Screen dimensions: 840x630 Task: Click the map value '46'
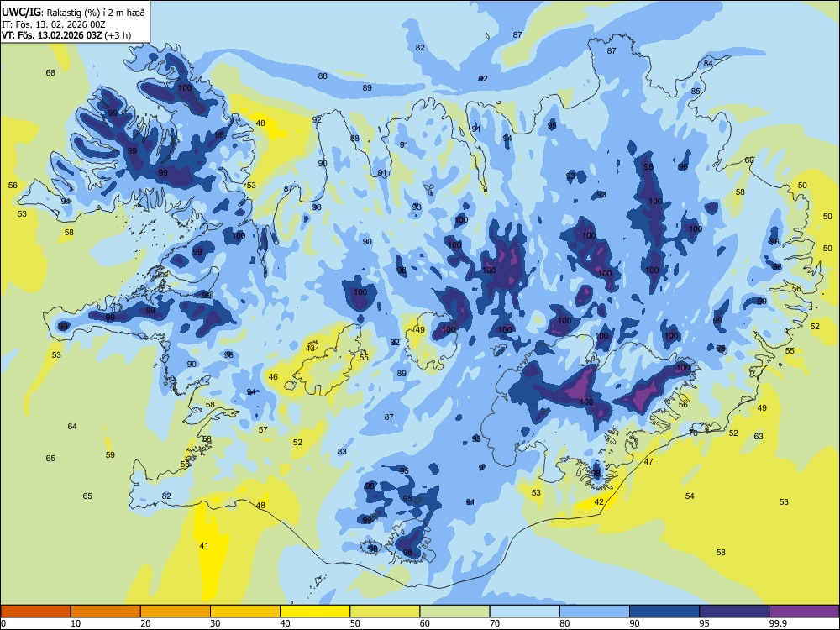pyautogui.click(x=273, y=377)
